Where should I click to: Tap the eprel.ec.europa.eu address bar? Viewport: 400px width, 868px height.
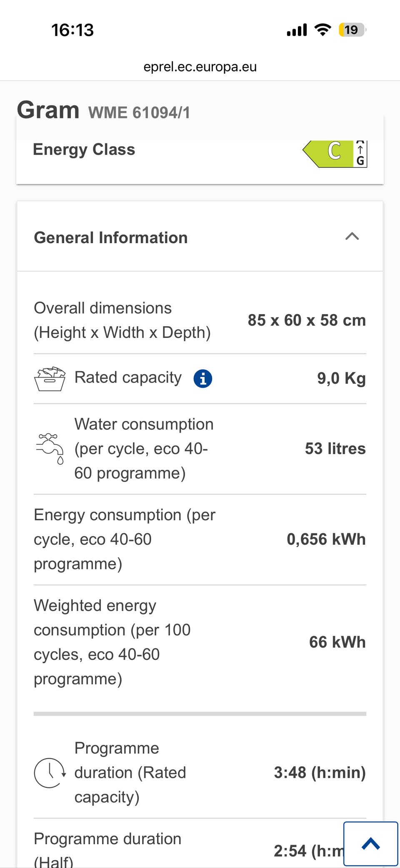point(200,67)
